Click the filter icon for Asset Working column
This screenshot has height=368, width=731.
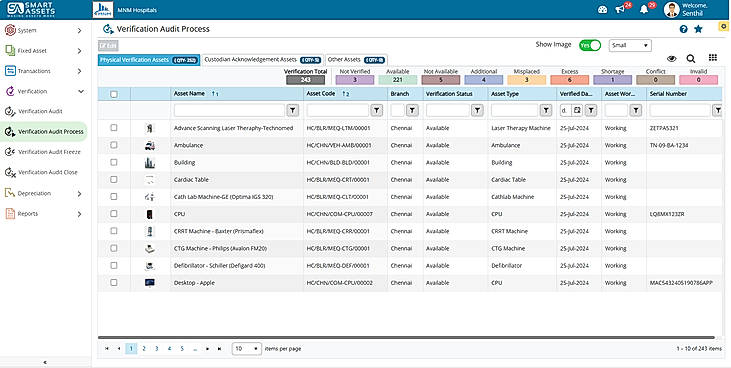(x=635, y=110)
